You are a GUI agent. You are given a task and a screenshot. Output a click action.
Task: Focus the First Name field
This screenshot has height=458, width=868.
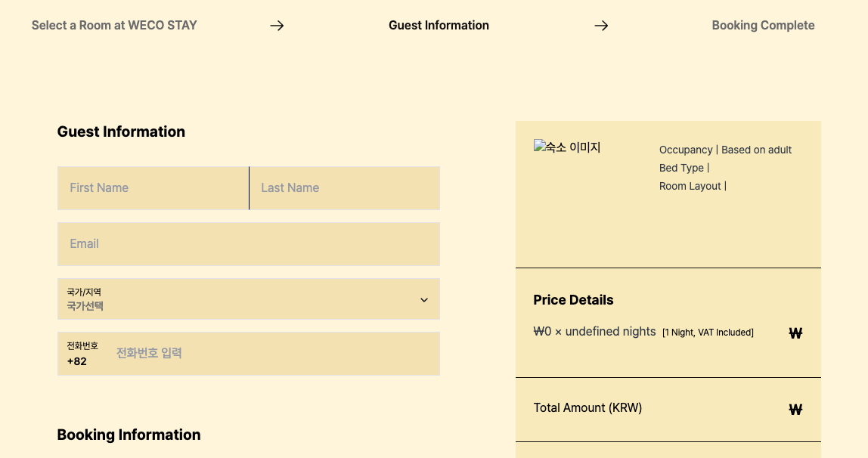tap(153, 188)
